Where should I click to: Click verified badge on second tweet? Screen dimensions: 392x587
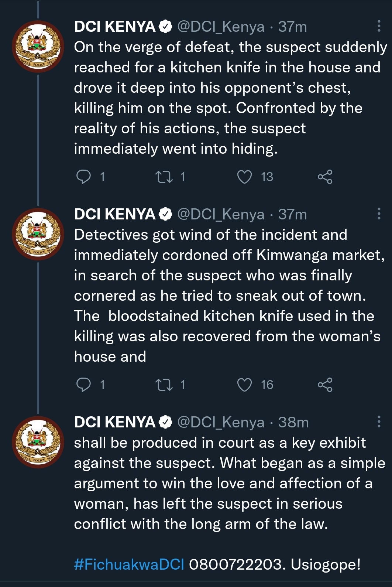pos(165,214)
